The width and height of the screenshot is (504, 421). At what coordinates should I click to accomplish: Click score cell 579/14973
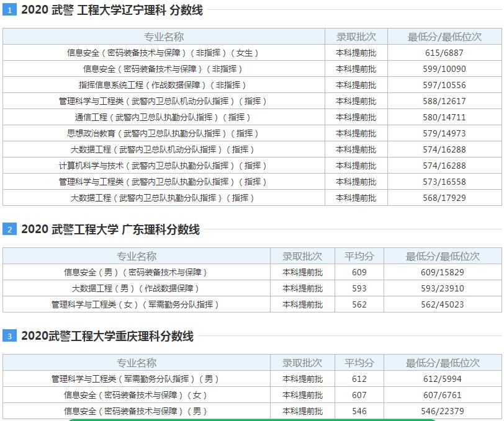[x=444, y=133]
